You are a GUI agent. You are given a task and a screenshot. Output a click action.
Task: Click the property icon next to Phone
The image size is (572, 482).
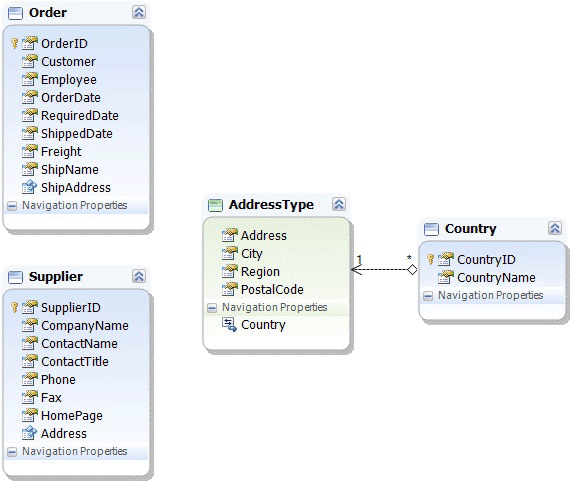(30, 379)
